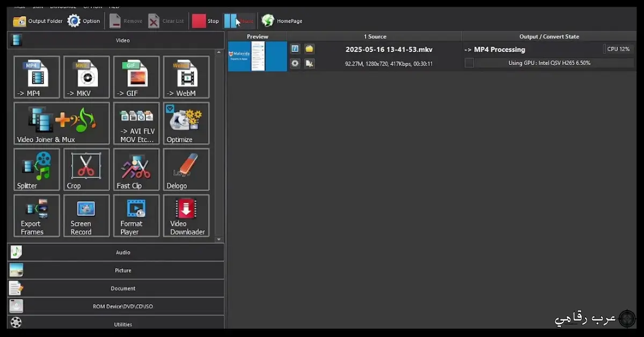Launch the Splitter tool
The width and height of the screenshot is (644, 337).
pos(36,170)
